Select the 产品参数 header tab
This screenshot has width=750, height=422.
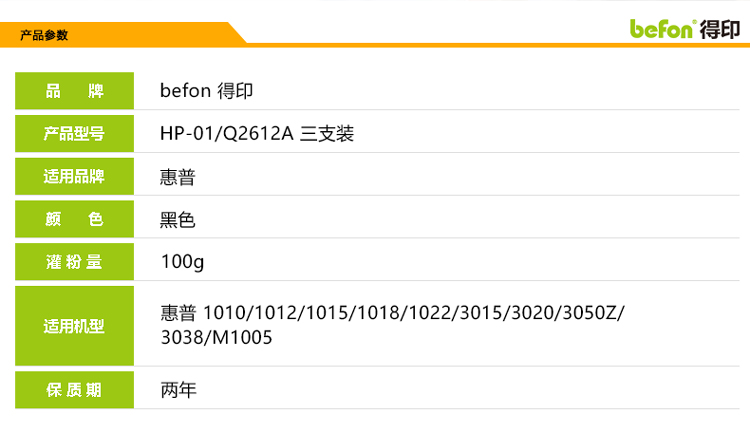pyautogui.click(x=45, y=35)
